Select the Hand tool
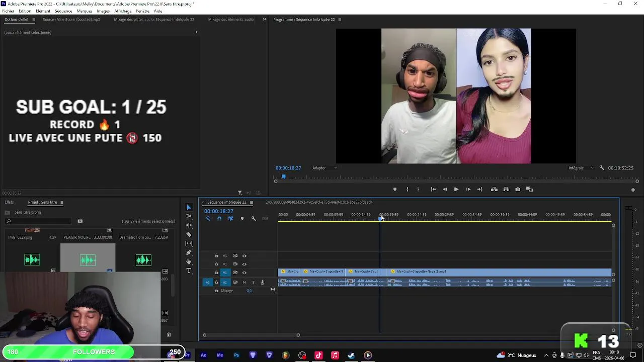This screenshot has width=644, height=362. click(189, 261)
